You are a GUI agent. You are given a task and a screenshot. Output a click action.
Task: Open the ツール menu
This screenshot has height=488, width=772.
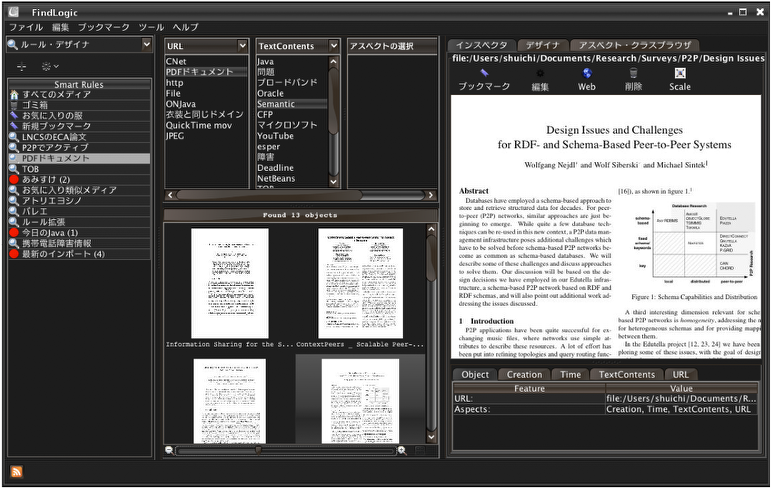151,27
